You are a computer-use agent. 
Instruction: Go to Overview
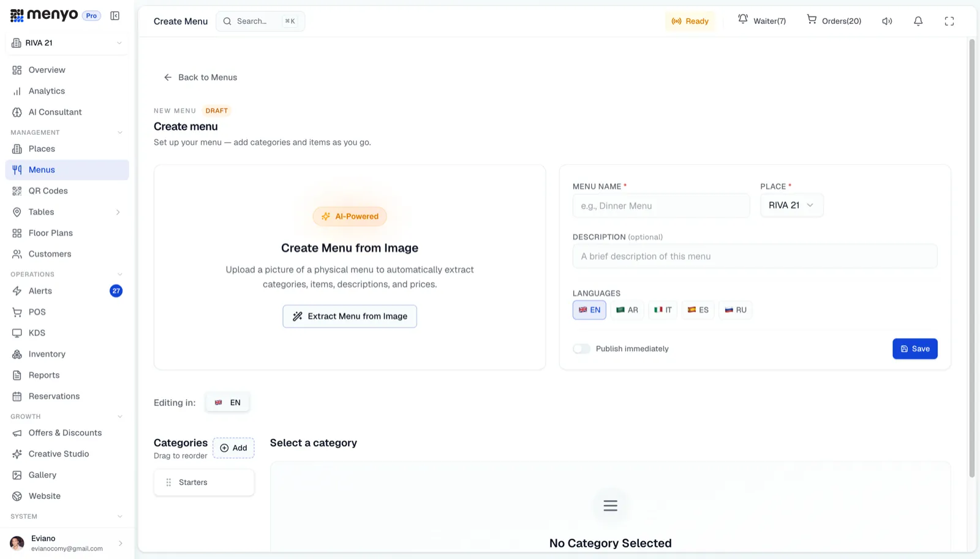tap(67, 70)
